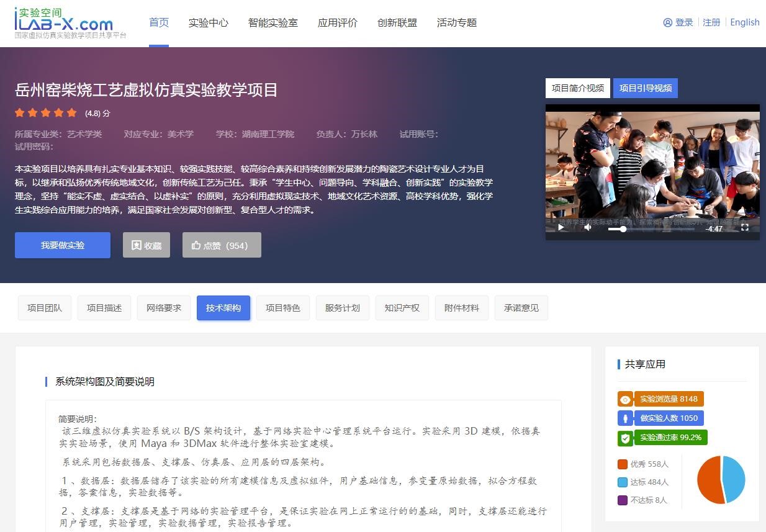
Task: Go to 智能实验室 navigation item
Action: pyautogui.click(x=273, y=23)
